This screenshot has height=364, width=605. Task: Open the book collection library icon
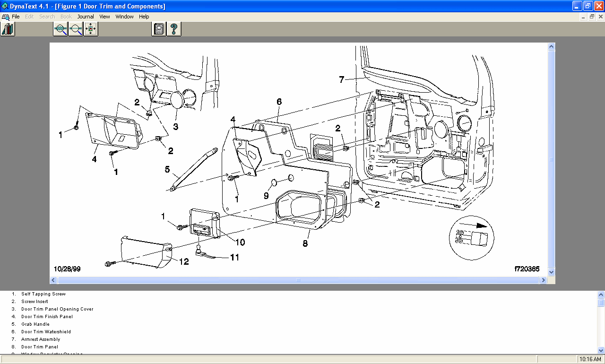pos(8,29)
